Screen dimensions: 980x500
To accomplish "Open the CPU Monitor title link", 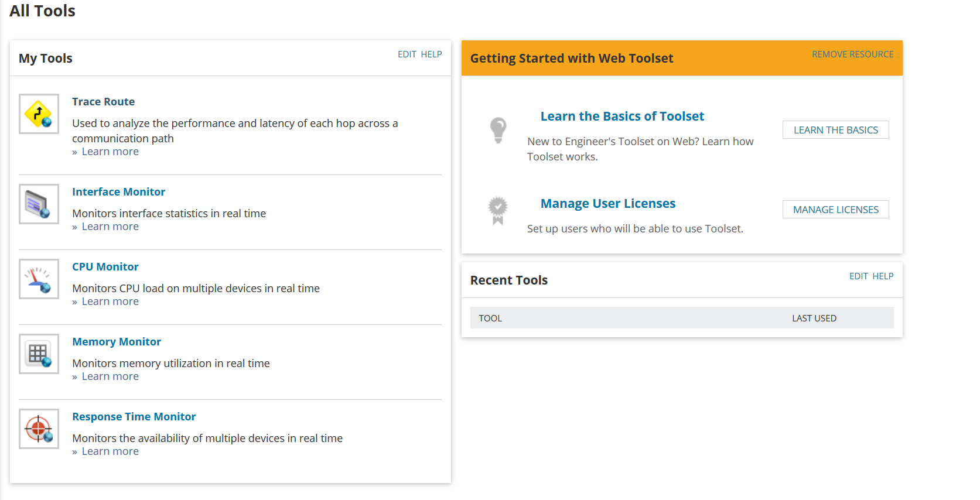I will tap(105, 266).
